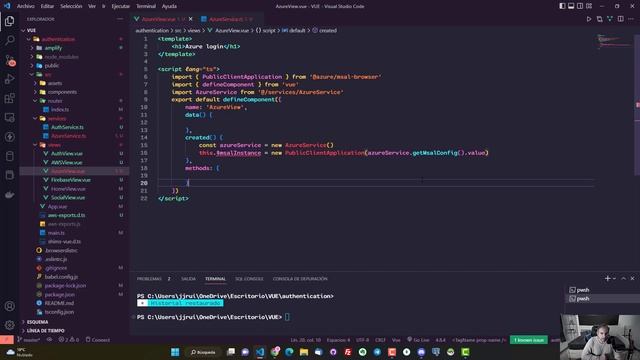The width and height of the screenshot is (640, 360).
Task: Switch to CONSOLA DE DEPURACIÓN tab
Action: 300,278
